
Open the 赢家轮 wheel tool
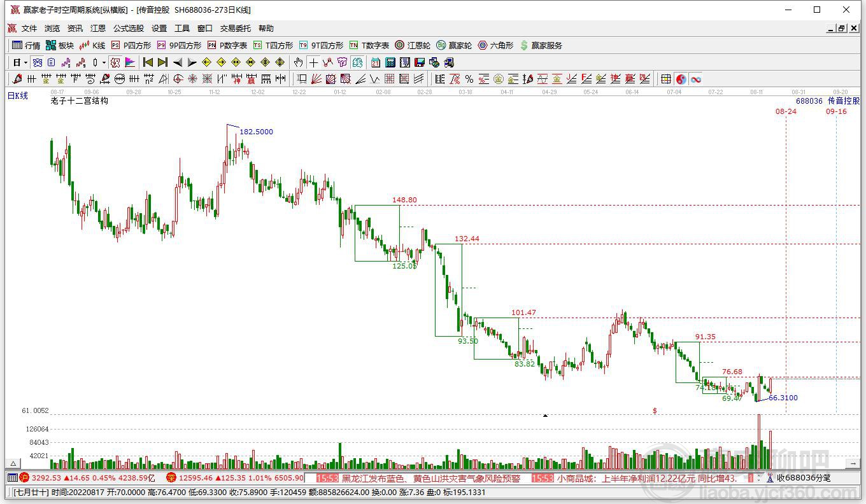[454, 45]
